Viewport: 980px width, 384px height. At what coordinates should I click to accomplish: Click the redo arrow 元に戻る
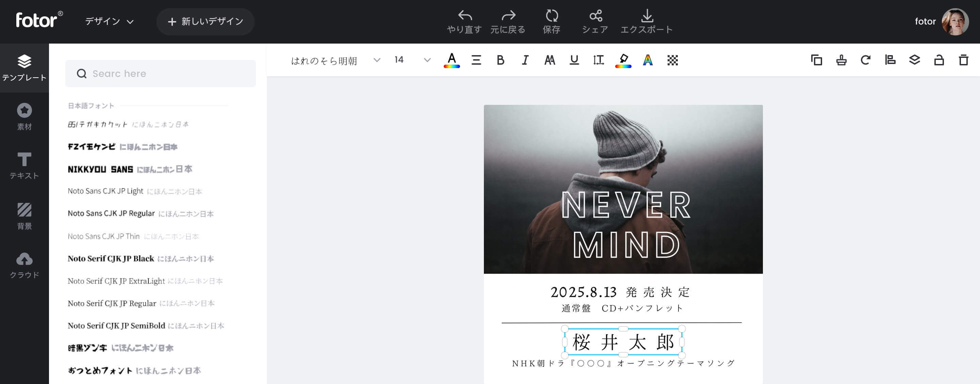[508, 22]
